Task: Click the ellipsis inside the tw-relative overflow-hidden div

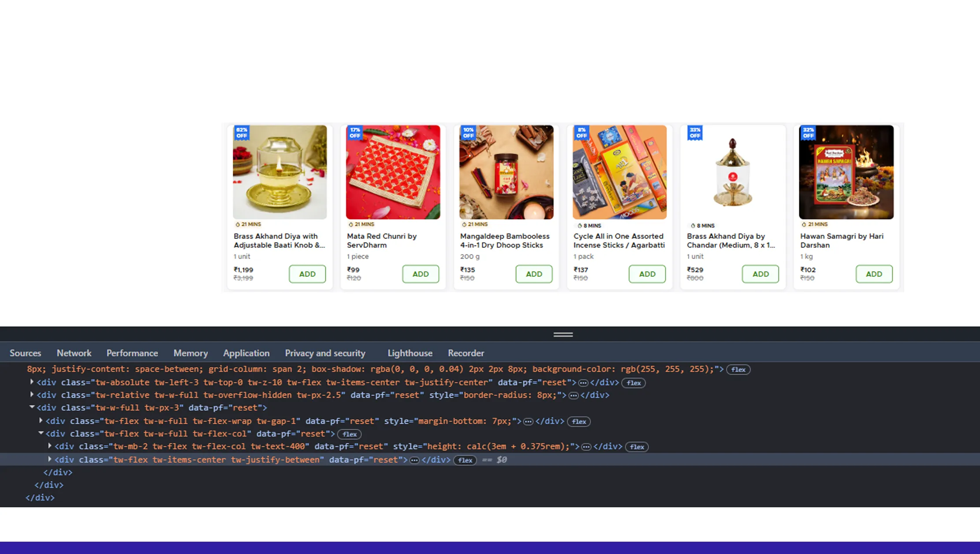Action: coord(573,395)
